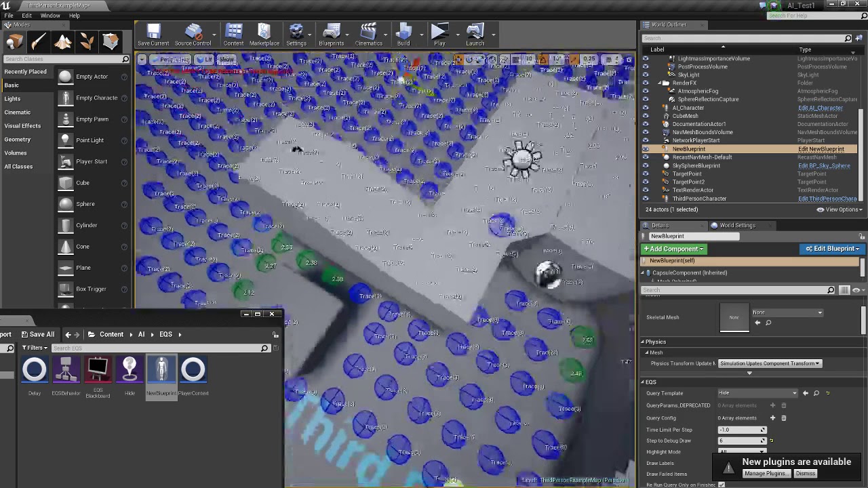The image size is (868, 488).
Task: Select the EQSBehavior asset thumbnail
Action: [x=66, y=369]
